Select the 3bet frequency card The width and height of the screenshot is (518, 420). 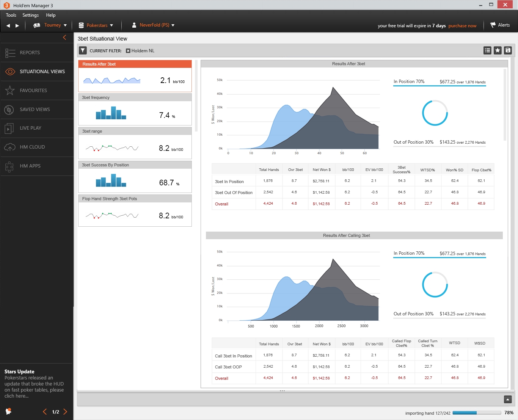click(x=135, y=110)
